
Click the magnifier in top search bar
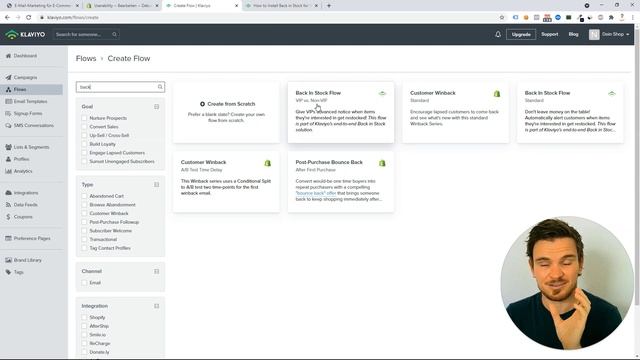[114, 35]
